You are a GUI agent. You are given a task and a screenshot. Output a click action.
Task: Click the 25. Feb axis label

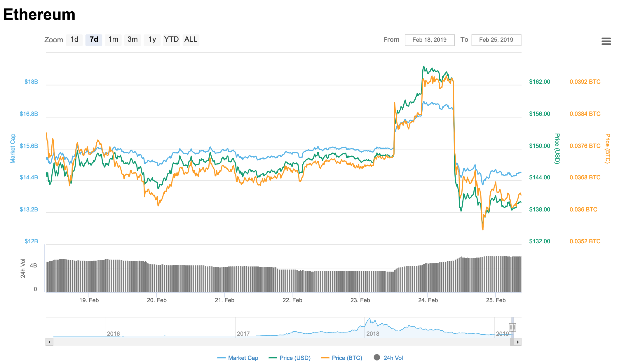496,300
